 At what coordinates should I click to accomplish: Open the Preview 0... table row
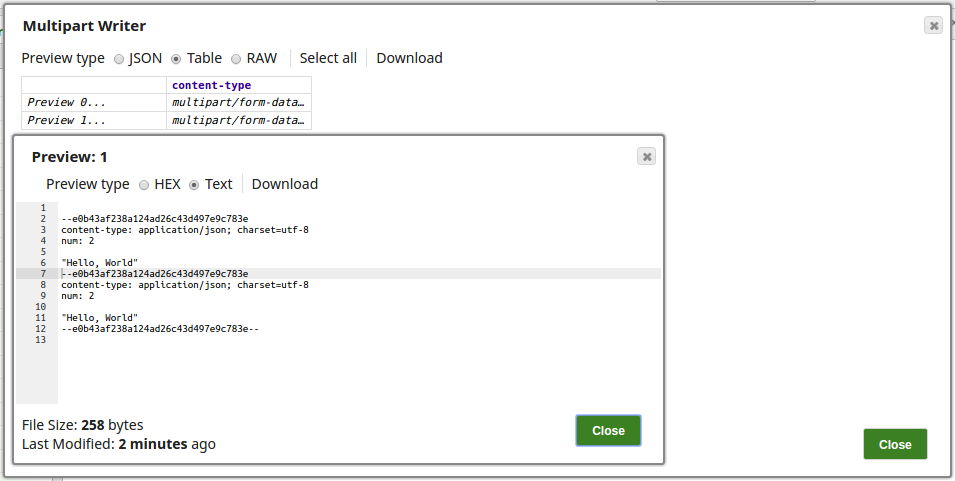(66, 103)
